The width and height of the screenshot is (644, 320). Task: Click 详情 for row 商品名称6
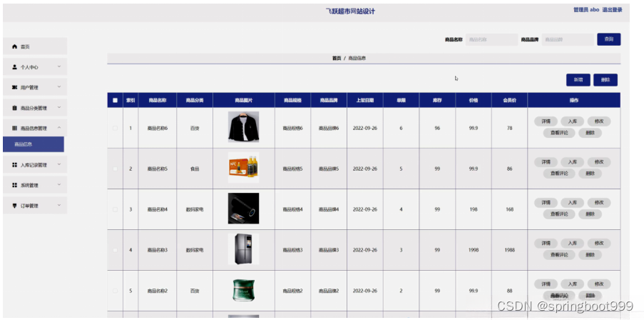point(546,121)
